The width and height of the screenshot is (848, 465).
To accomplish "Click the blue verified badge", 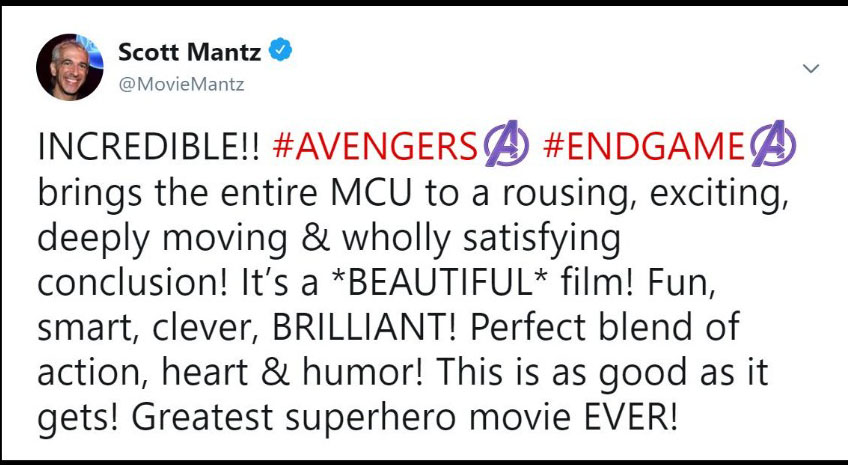I will coord(282,52).
